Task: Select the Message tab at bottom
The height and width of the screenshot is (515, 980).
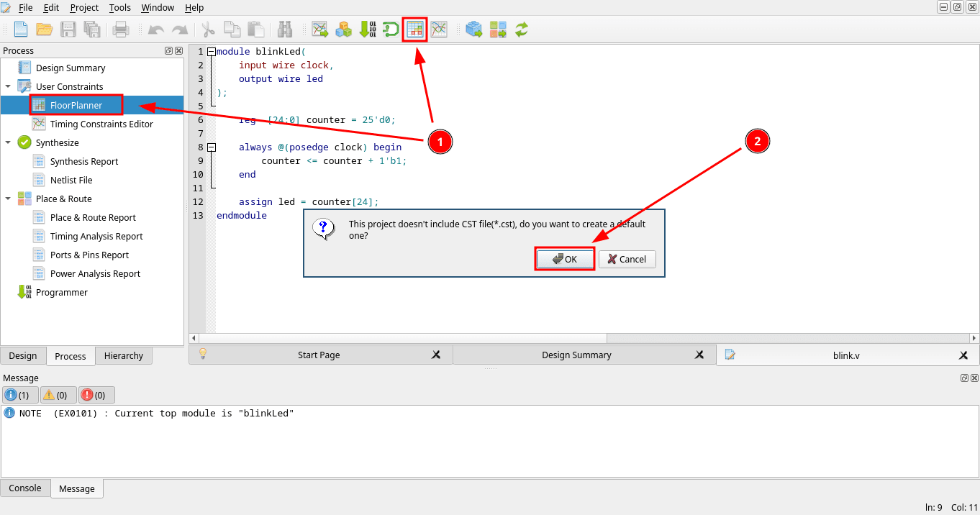Action: tap(77, 488)
